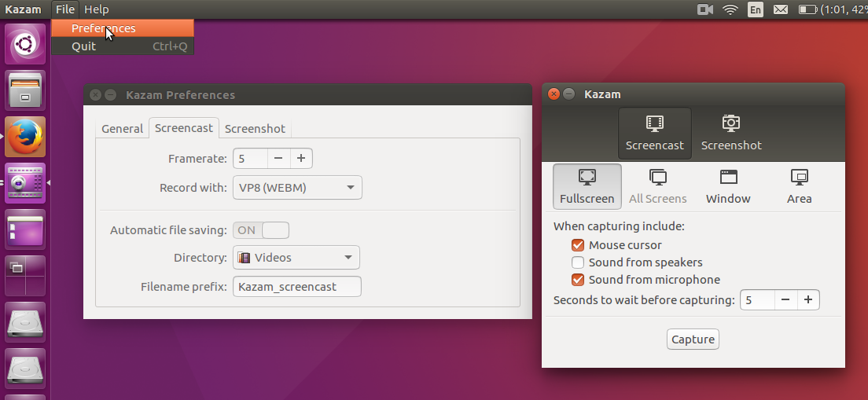This screenshot has height=400, width=868.
Task: Open the En keyboard layout indicator
Action: [x=755, y=9]
